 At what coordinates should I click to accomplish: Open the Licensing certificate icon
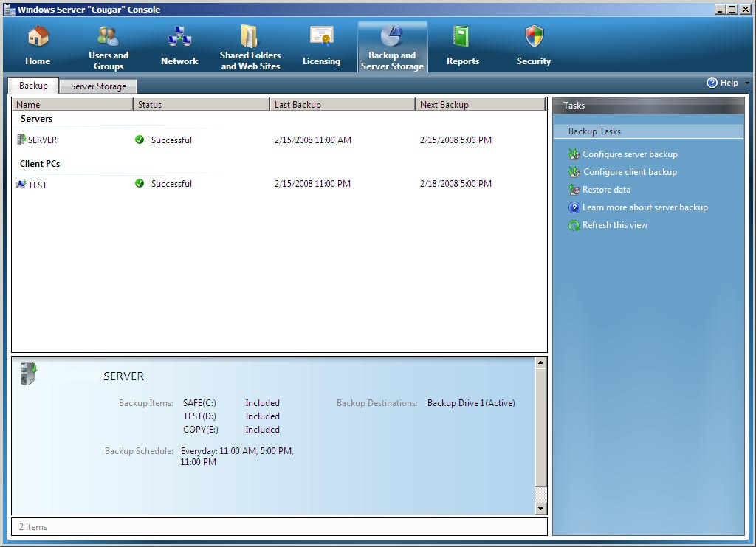pos(322,37)
